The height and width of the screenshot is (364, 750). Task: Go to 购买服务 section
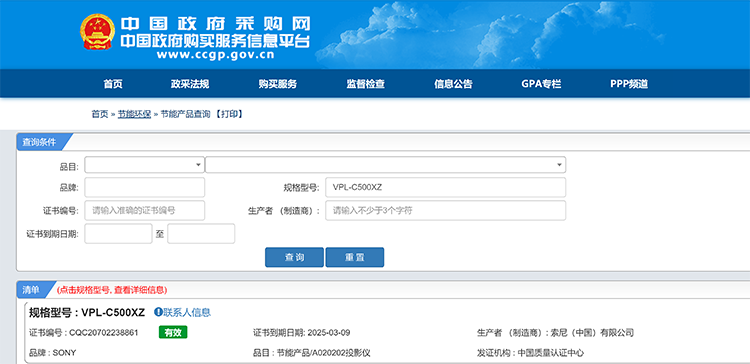pos(278,84)
